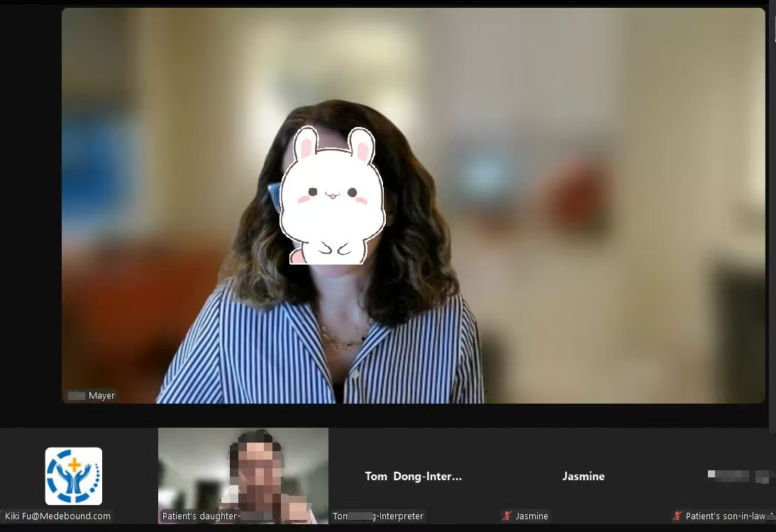Screen dimensions: 776x532
Task: Click the small icon before the Mayer name tag
Action: (x=76, y=395)
